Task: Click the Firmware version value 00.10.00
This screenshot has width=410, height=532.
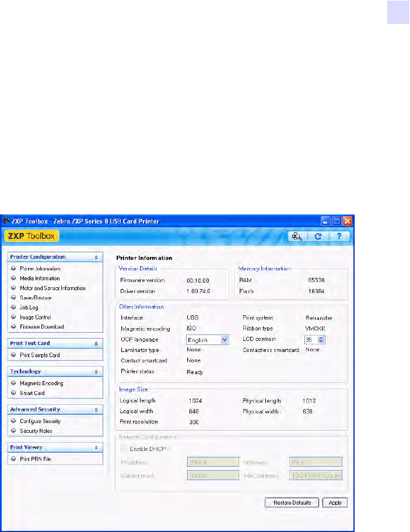Action: coord(198,281)
